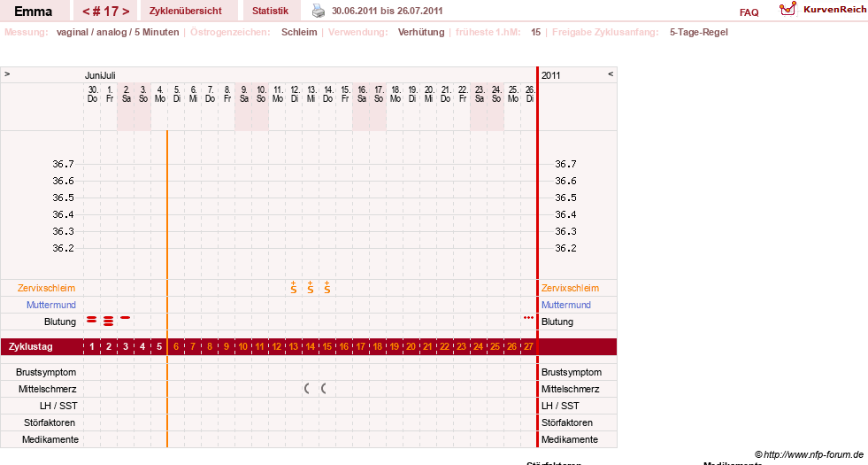Click Freigabe value 5-Tage-Regel
This screenshot has height=465, width=868.
(699, 32)
